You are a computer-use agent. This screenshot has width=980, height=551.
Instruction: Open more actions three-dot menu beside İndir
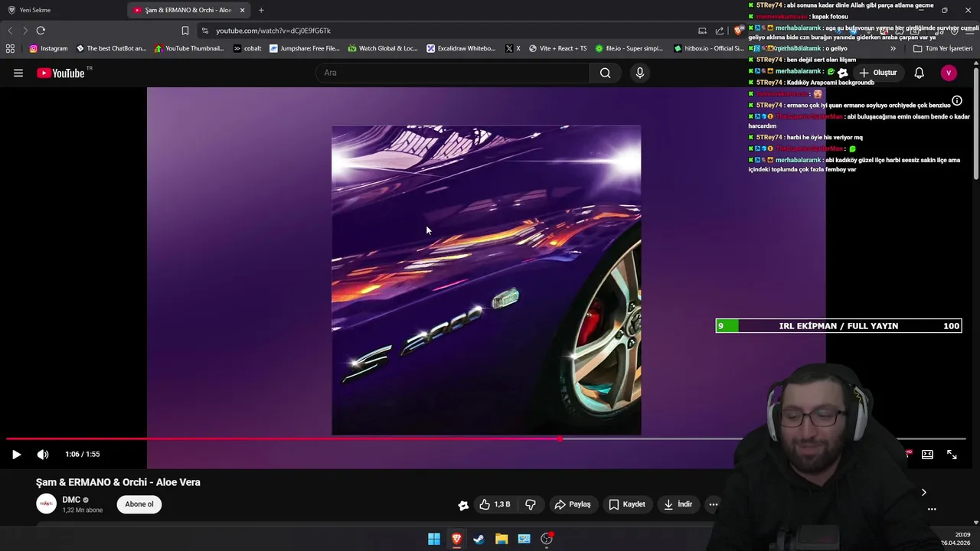point(713,504)
